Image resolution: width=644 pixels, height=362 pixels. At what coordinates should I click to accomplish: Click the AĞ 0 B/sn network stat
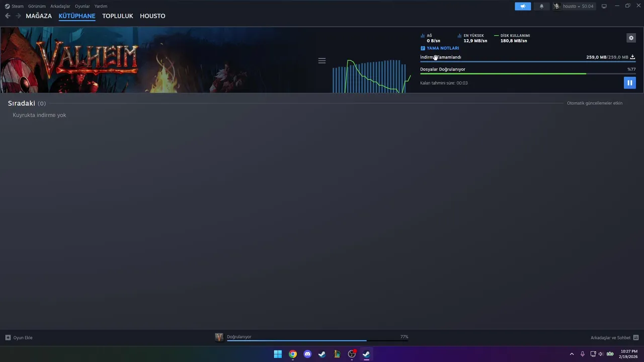tap(431, 38)
